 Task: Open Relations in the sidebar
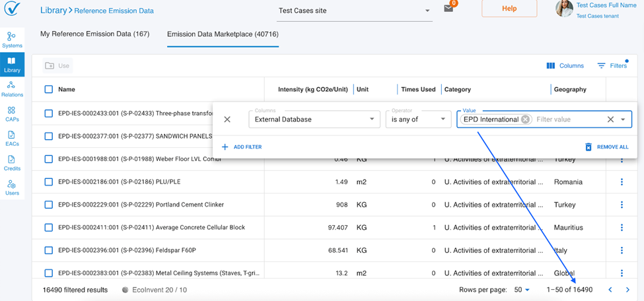(x=12, y=88)
